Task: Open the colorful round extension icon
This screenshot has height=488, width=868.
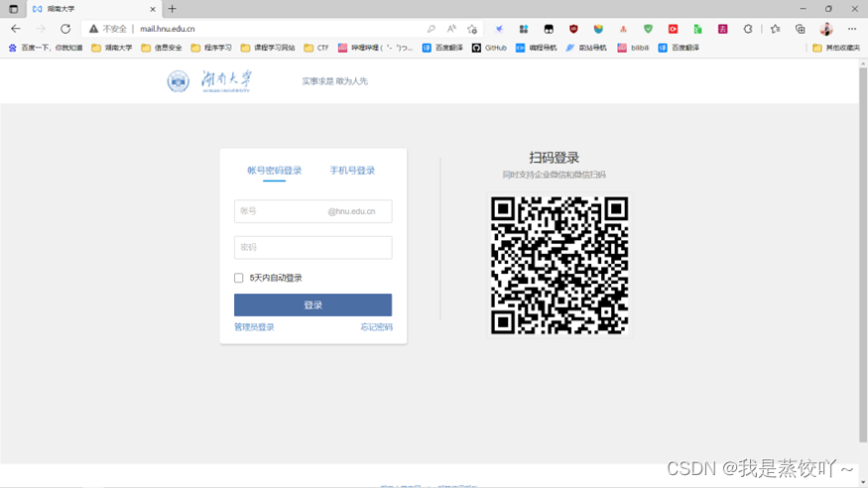Action: point(598,29)
